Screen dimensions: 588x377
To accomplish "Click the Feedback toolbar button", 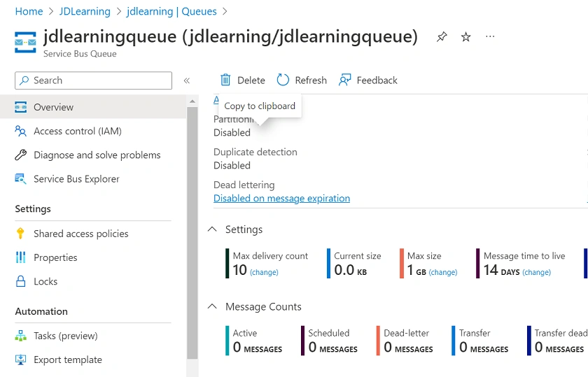I will (x=368, y=80).
